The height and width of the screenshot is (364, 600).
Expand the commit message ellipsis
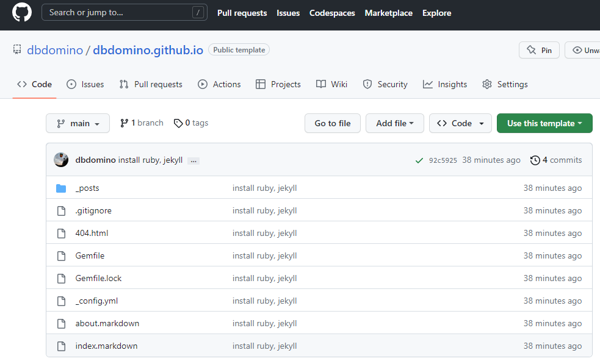(x=193, y=161)
